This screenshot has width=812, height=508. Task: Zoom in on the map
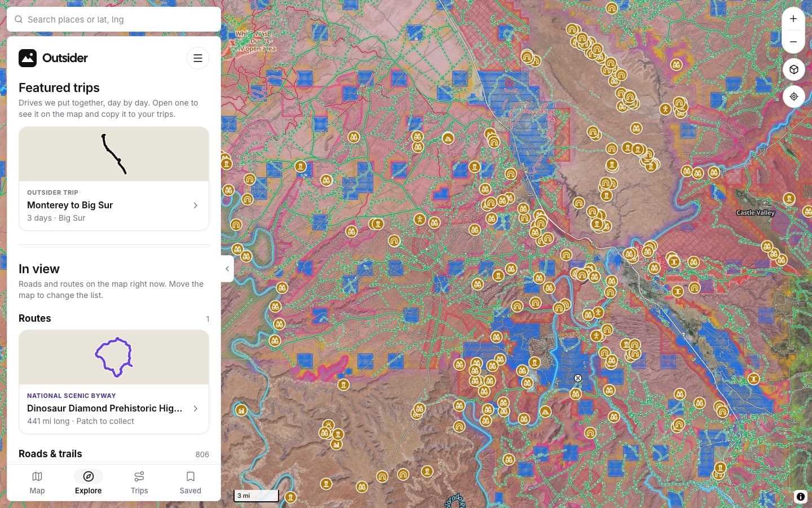(793, 19)
